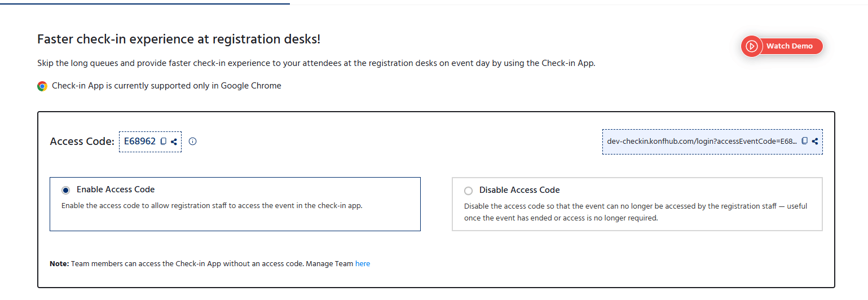Click the Disable Access Code option title
Viewport: 868px width, 300px height.
point(519,190)
